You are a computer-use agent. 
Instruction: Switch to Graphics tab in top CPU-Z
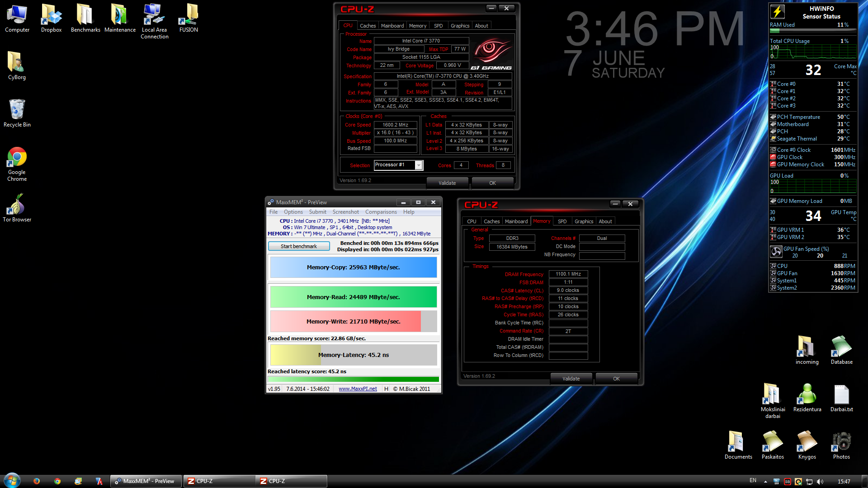[460, 26]
